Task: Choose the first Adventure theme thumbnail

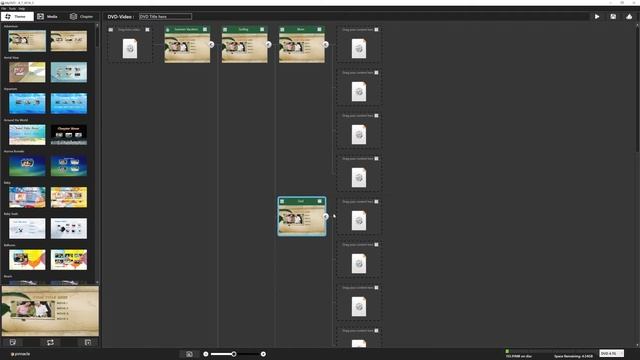Action: pos(27,41)
